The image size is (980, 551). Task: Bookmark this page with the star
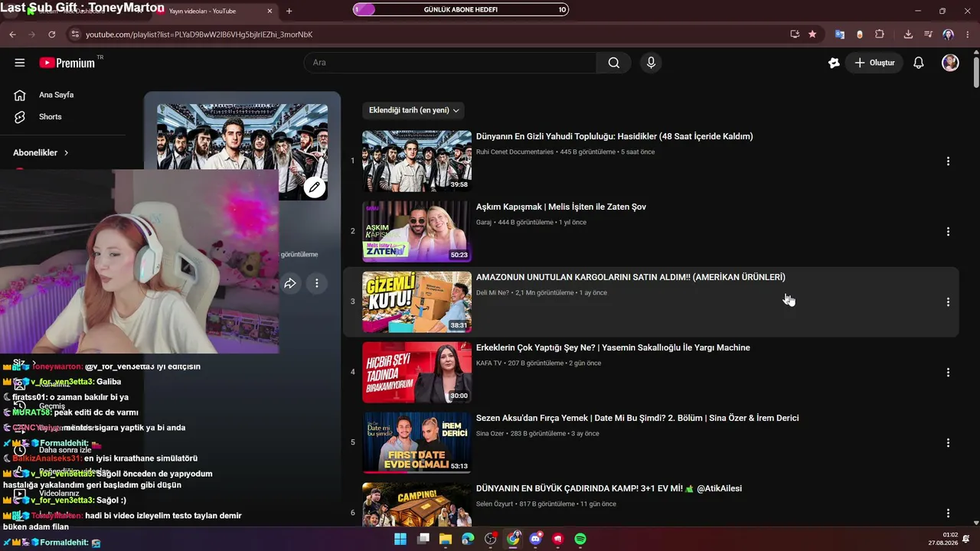pos(812,34)
